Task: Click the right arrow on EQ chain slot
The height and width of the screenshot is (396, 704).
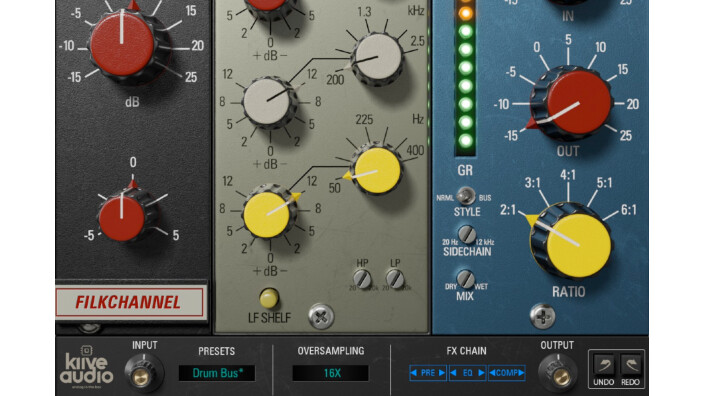Action: coord(481,373)
